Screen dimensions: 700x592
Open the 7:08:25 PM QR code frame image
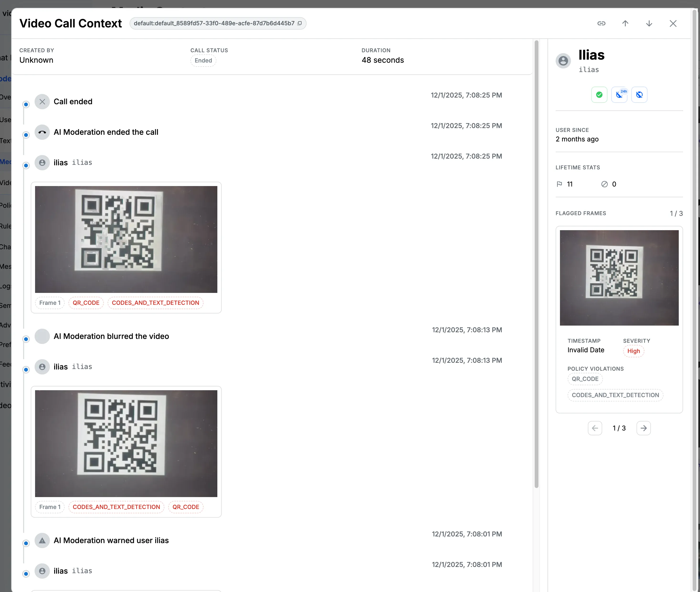pos(126,239)
